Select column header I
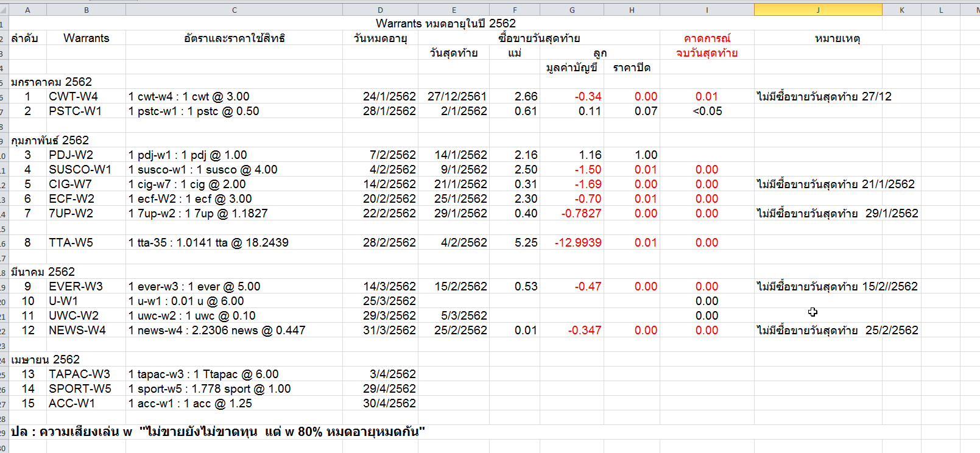Viewport: 980px width, 453px height. point(707,10)
